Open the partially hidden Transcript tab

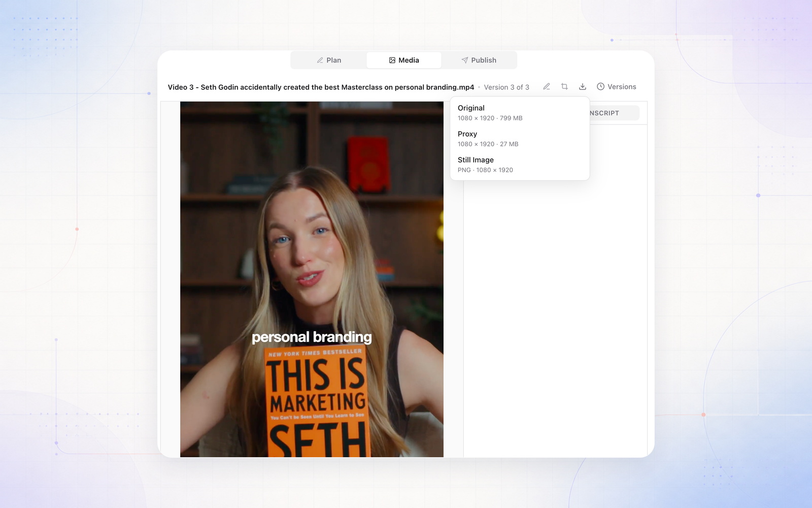pos(614,113)
